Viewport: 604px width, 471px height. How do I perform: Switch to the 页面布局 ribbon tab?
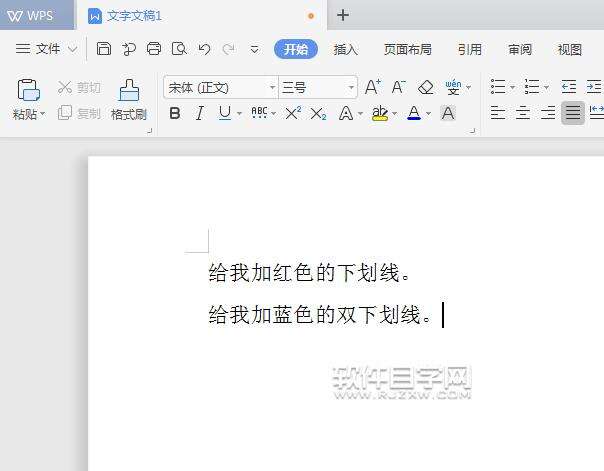pos(408,49)
